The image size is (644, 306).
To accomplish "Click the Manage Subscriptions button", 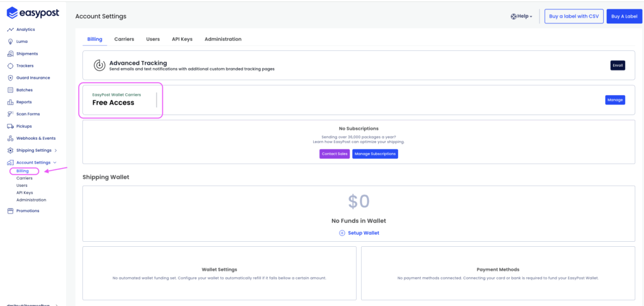I will pyautogui.click(x=375, y=154).
